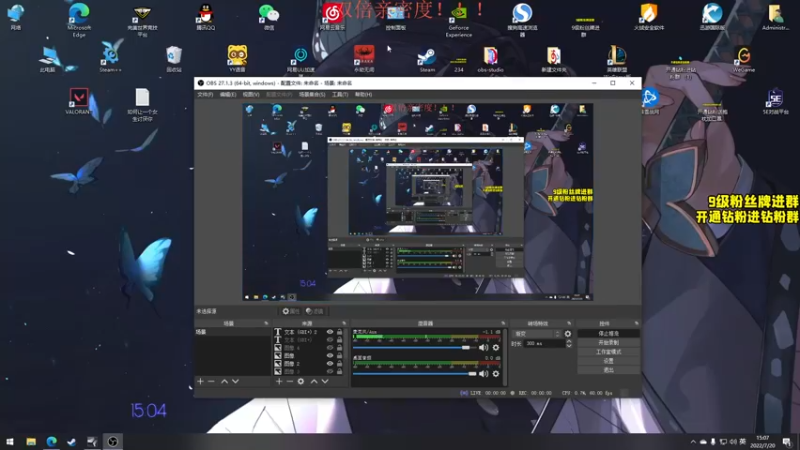Toggle lock on 图像 3 source
This screenshot has width=800, height=450.
click(x=339, y=371)
